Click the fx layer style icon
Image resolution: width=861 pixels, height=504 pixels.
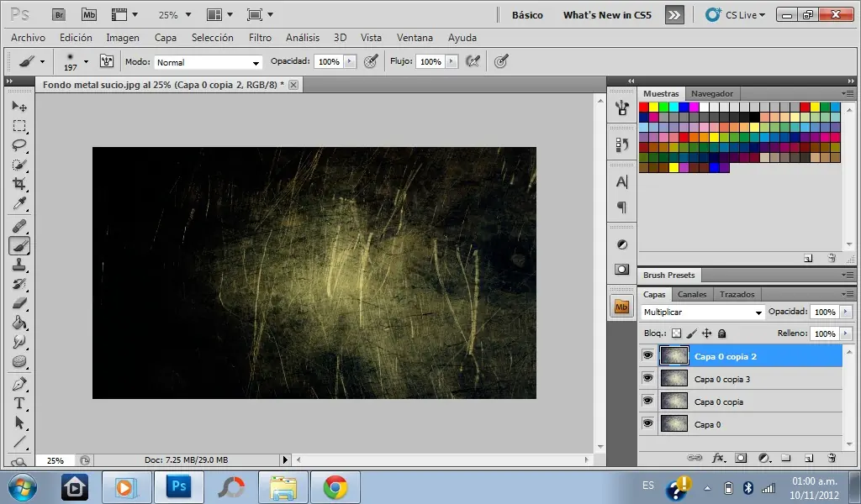(x=718, y=458)
